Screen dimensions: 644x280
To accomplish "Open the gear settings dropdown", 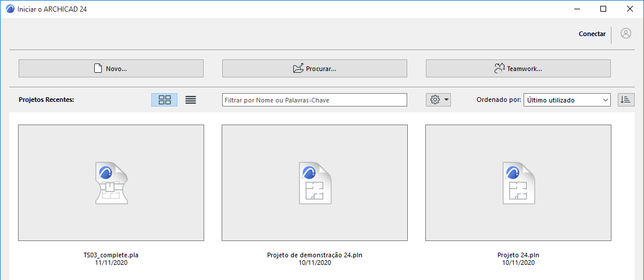I will point(438,100).
